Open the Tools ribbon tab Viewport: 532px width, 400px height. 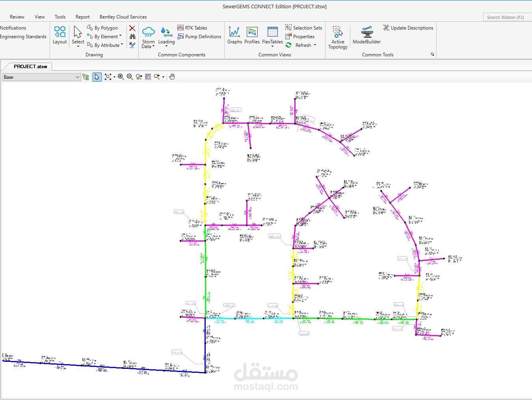point(60,17)
